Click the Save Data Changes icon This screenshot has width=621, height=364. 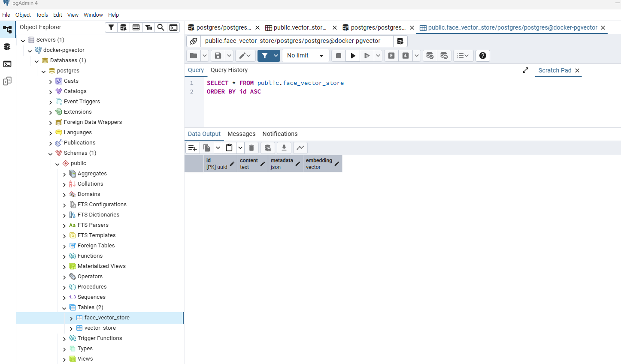coord(268,148)
